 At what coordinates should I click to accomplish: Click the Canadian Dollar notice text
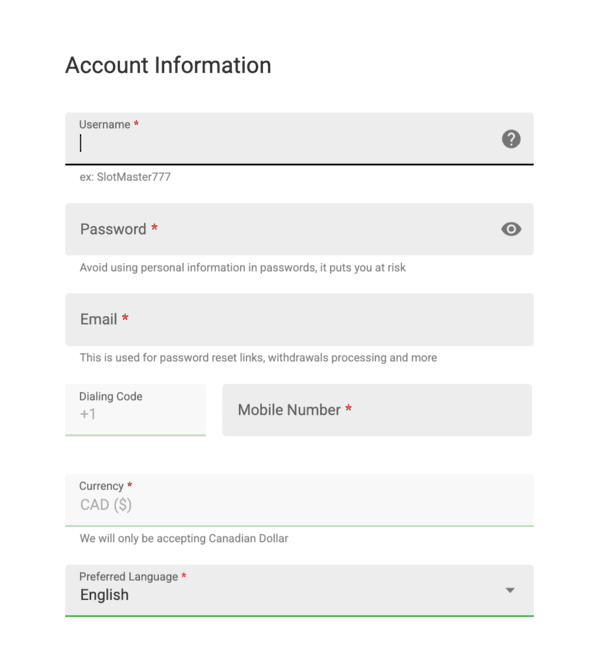click(184, 538)
